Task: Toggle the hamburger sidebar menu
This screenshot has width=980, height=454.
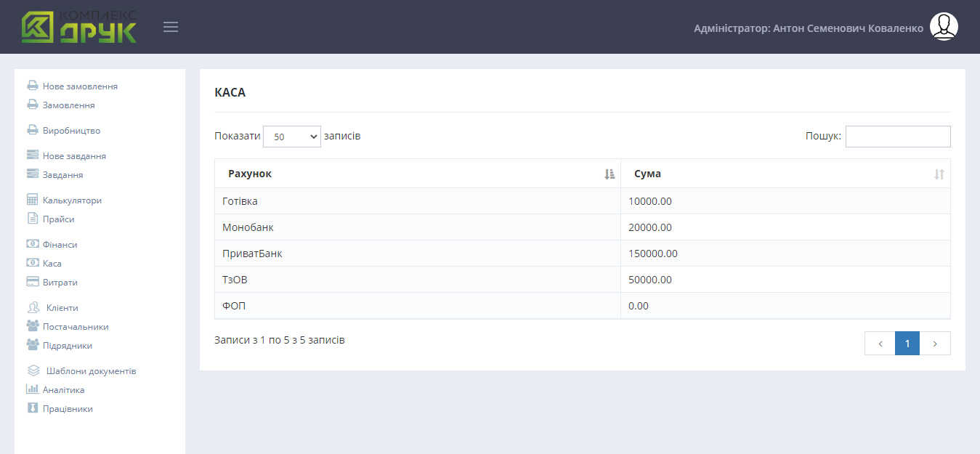Action: point(171,28)
